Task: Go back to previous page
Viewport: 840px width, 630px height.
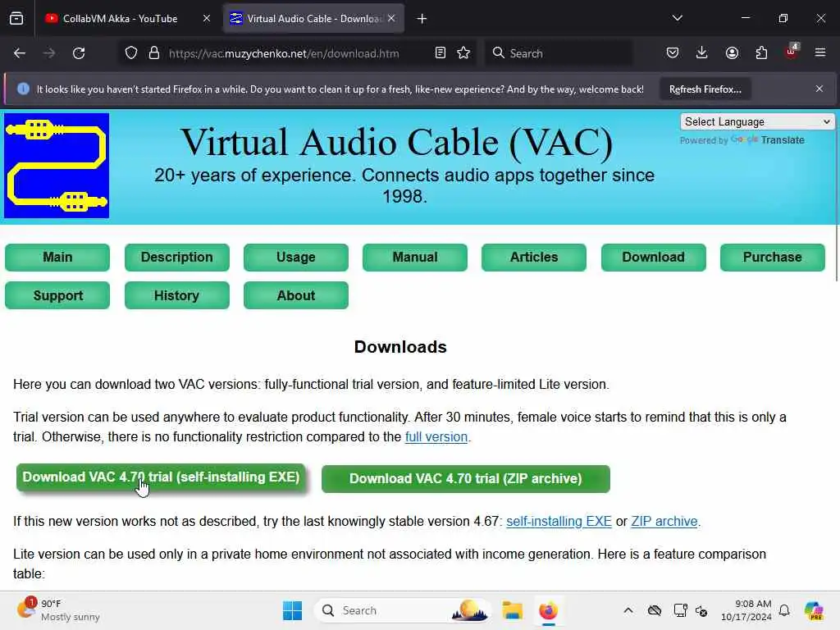Action: click(x=20, y=53)
